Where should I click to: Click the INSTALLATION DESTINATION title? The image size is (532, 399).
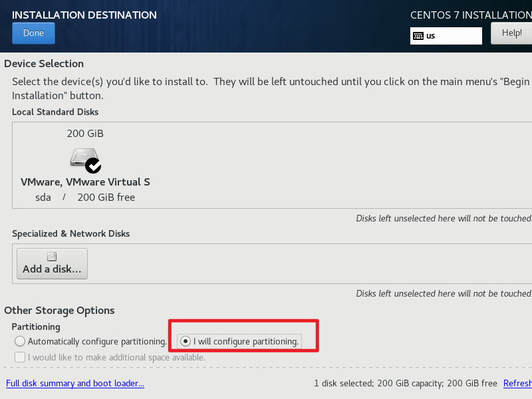click(x=84, y=15)
